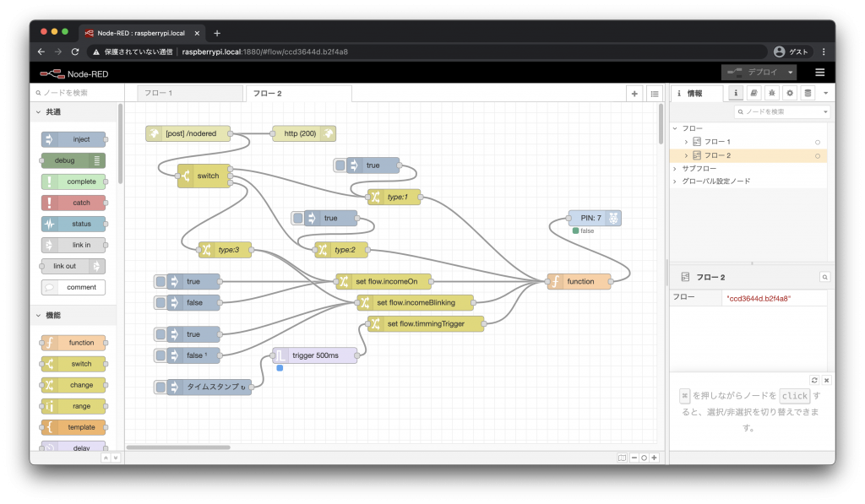Select the switch palette node
The height and width of the screenshot is (504, 865).
[73, 364]
